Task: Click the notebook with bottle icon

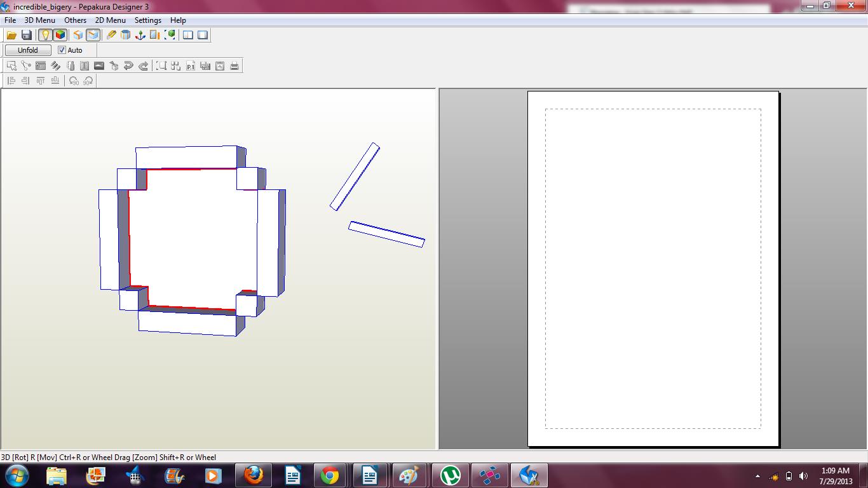Action: (70, 65)
